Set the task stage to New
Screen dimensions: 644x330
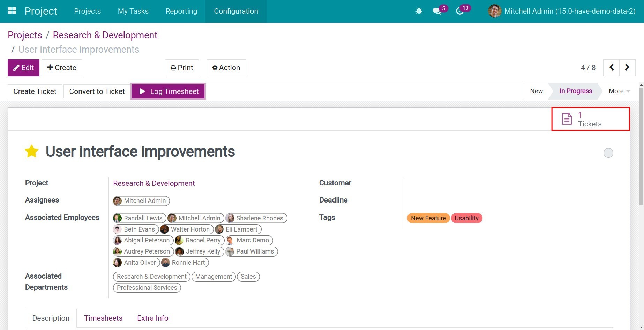tap(536, 91)
